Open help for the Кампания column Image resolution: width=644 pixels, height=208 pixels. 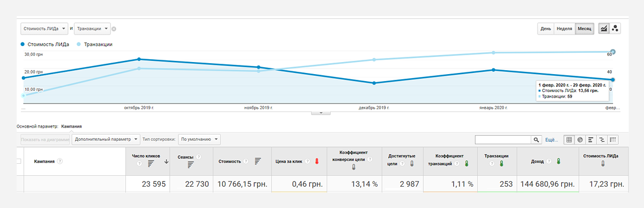(x=60, y=161)
